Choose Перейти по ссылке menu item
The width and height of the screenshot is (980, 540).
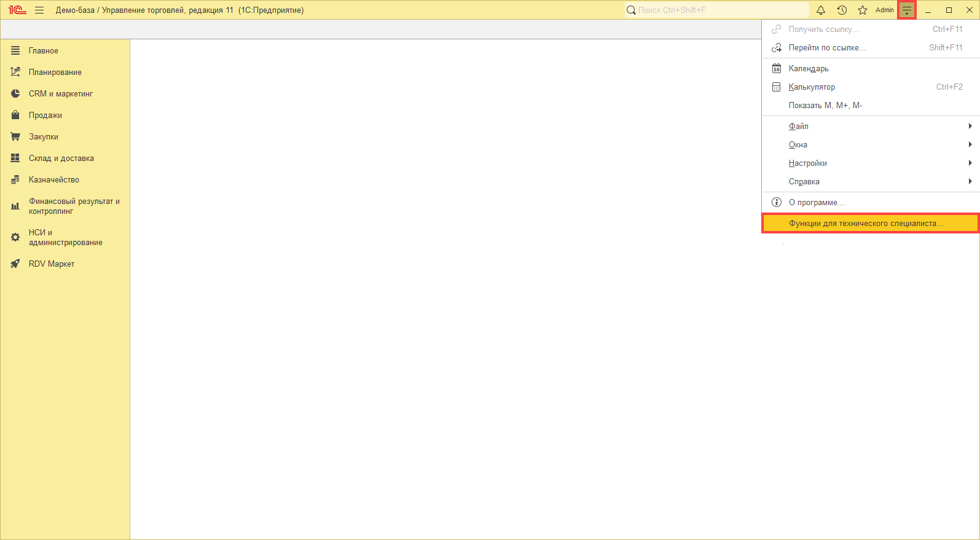pyautogui.click(x=871, y=47)
